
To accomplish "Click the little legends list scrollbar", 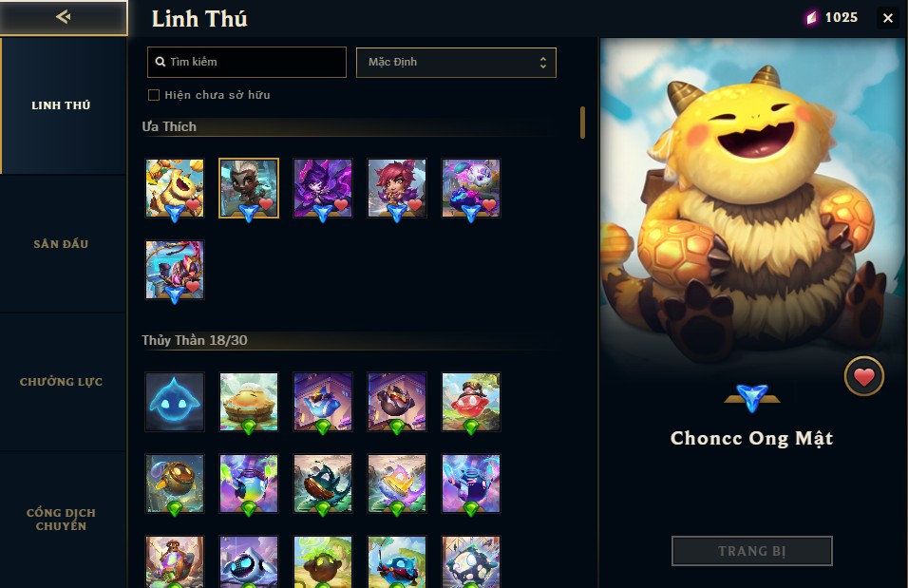I will (582, 123).
